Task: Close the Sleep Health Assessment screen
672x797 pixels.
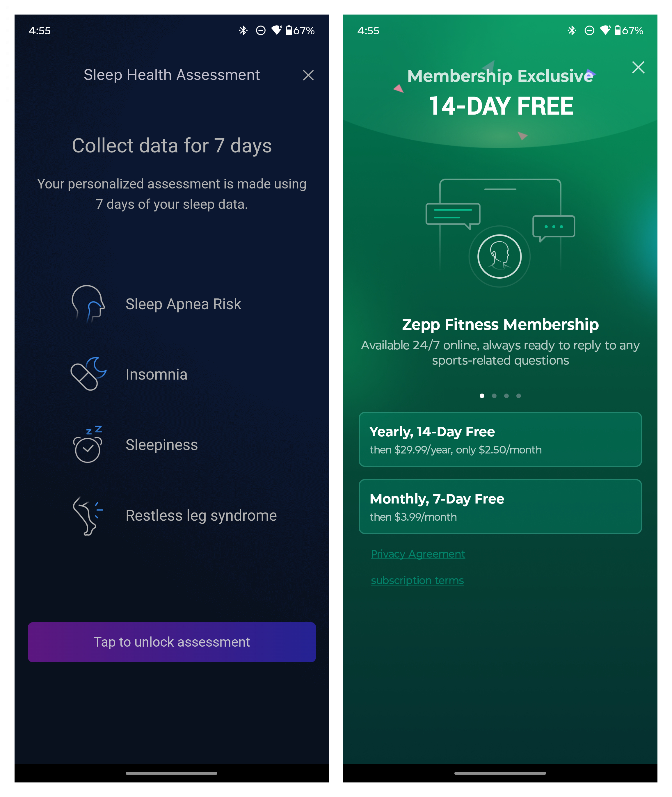Action: tap(308, 75)
